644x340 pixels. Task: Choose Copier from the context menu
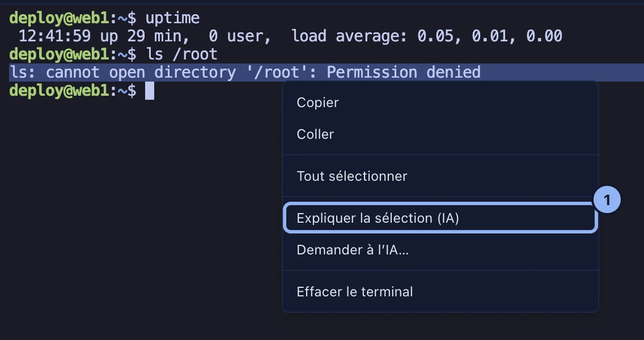click(440, 103)
